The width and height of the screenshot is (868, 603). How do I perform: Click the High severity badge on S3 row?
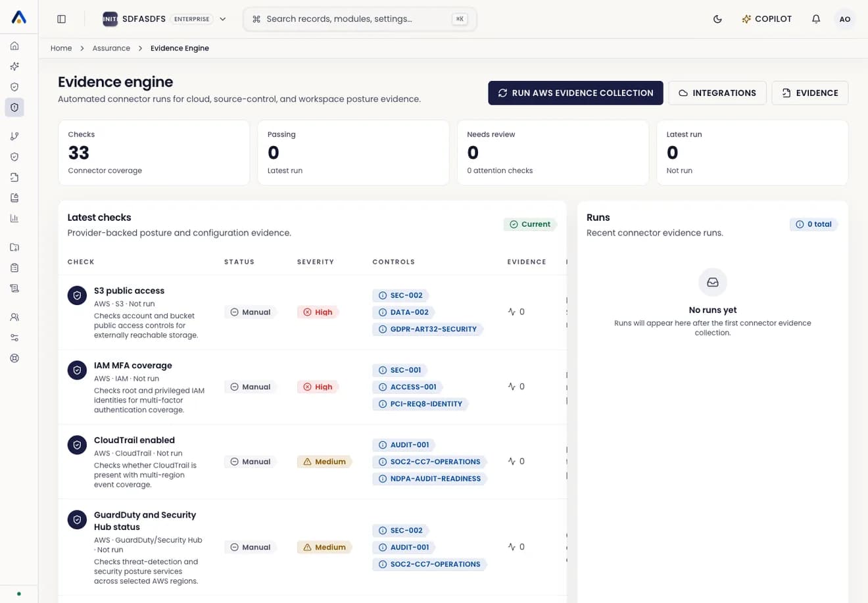(318, 312)
